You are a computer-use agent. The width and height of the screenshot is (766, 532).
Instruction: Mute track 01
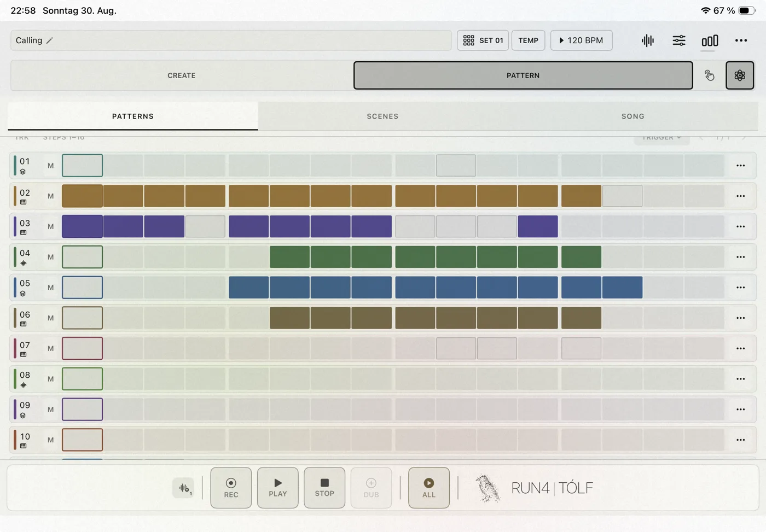coord(50,166)
